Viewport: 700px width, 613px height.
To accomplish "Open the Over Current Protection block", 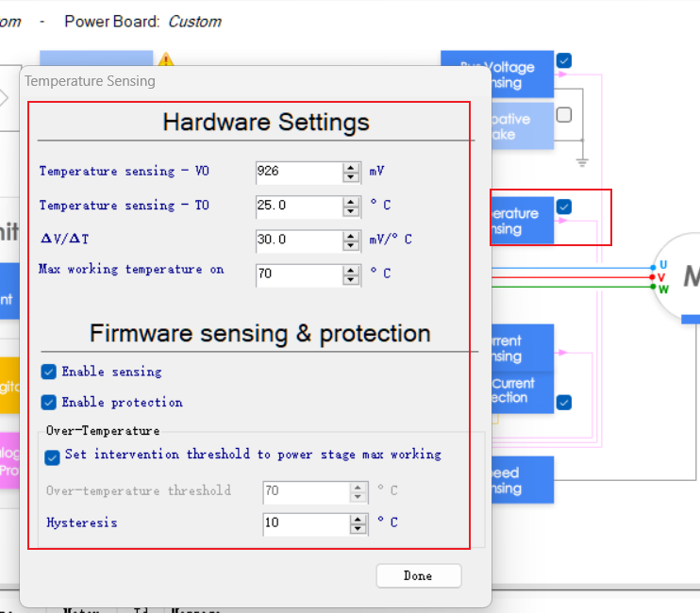I will click(x=523, y=392).
